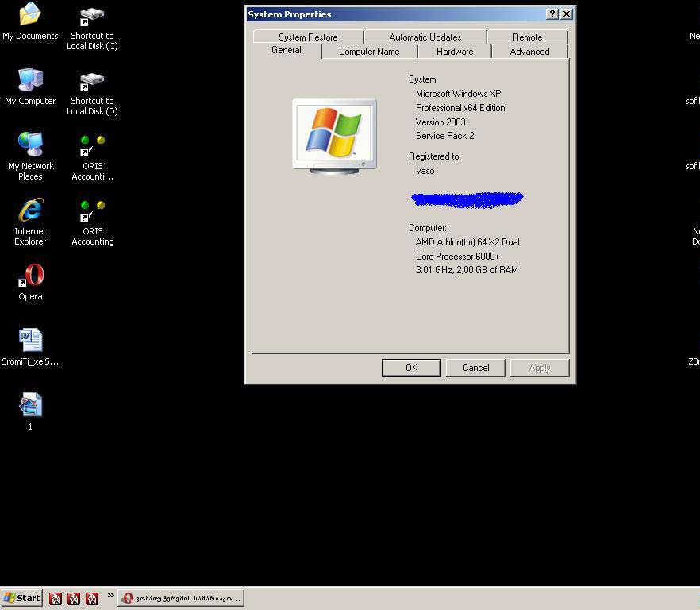The width and height of the screenshot is (700, 610).
Task: Confirm with the OK button
Action: click(x=411, y=368)
